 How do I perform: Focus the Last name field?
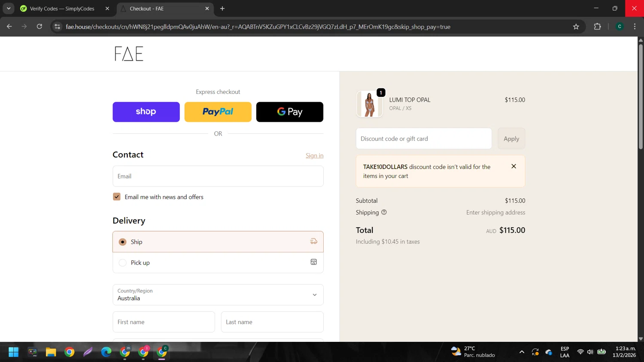(x=272, y=322)
